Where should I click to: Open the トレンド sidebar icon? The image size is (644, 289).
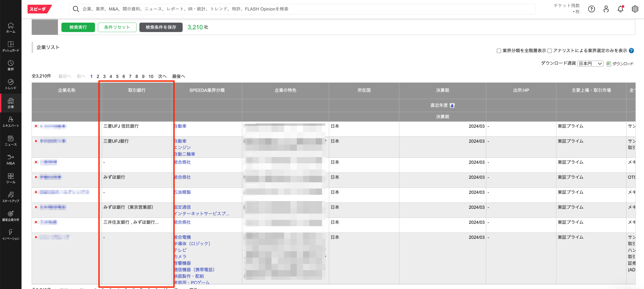coord(11,84)
